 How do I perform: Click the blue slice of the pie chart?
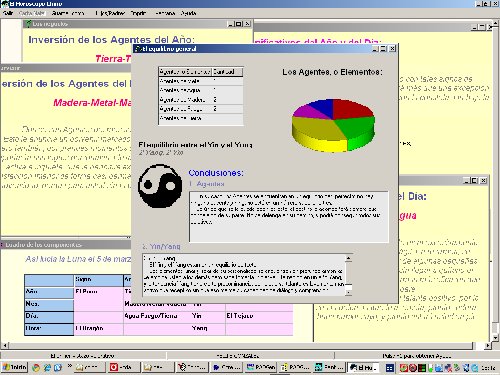(320, 107)
